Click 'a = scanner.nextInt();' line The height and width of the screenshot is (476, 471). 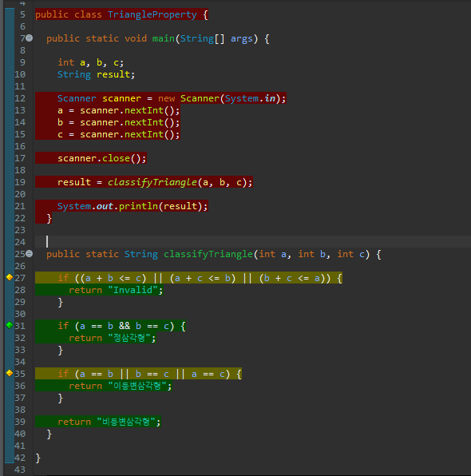click(119, 110)
